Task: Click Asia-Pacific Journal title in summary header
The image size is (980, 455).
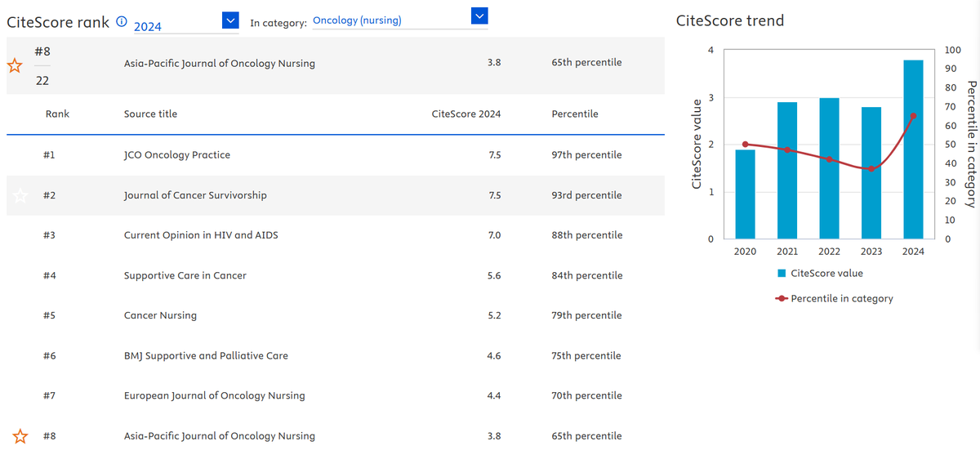Action: tap(220, 64)
